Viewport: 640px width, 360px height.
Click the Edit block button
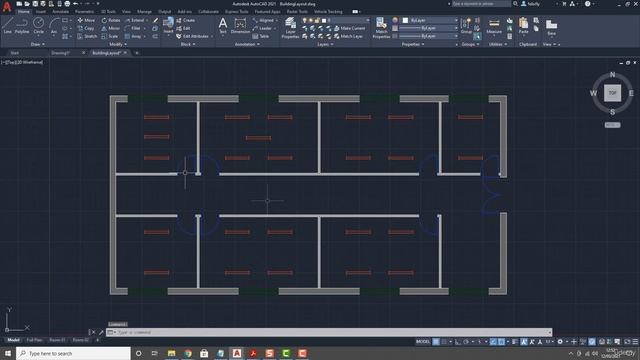(x=183, y=28)
